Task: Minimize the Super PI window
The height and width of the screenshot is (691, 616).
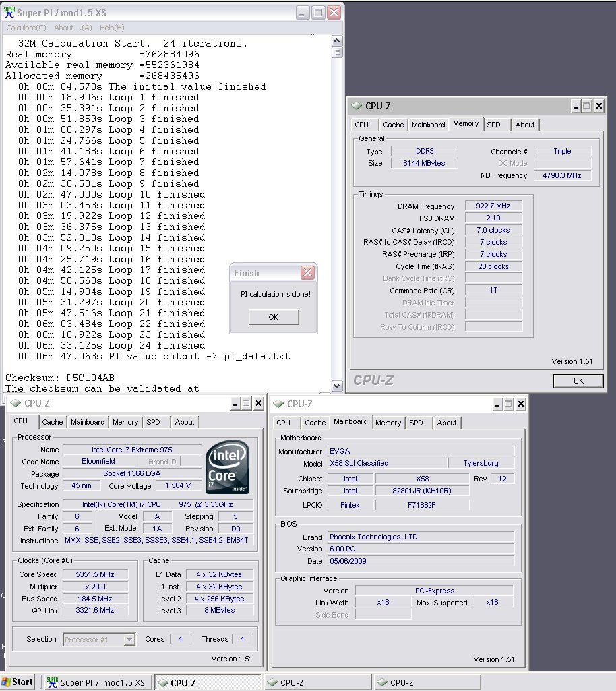Action: tap(303, 13)
